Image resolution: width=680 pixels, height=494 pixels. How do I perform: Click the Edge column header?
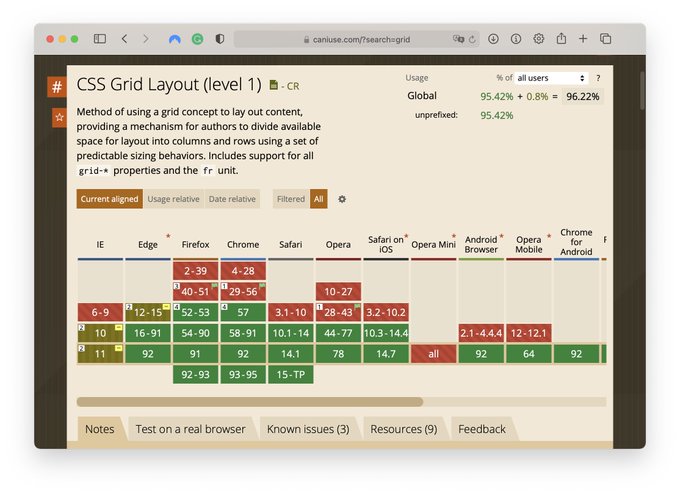(148, 244)
